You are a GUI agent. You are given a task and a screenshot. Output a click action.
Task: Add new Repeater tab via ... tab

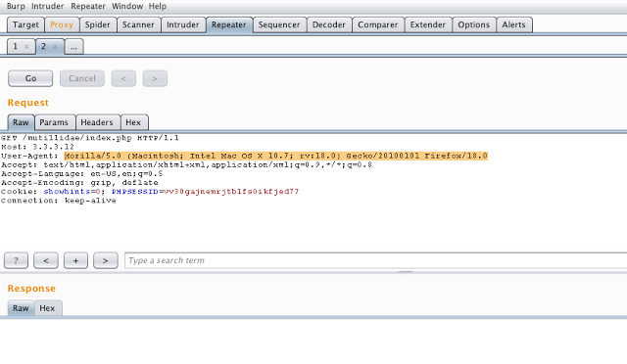coord(73,47)
